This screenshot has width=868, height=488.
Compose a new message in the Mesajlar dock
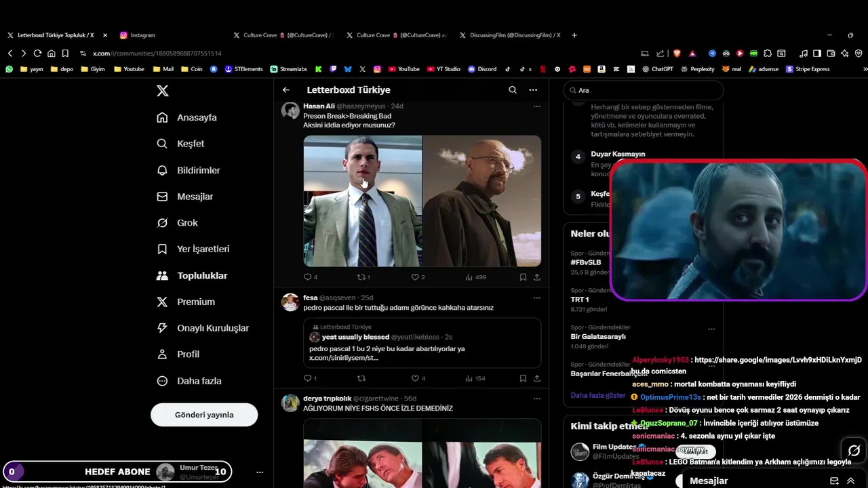[x=834, y=481]
